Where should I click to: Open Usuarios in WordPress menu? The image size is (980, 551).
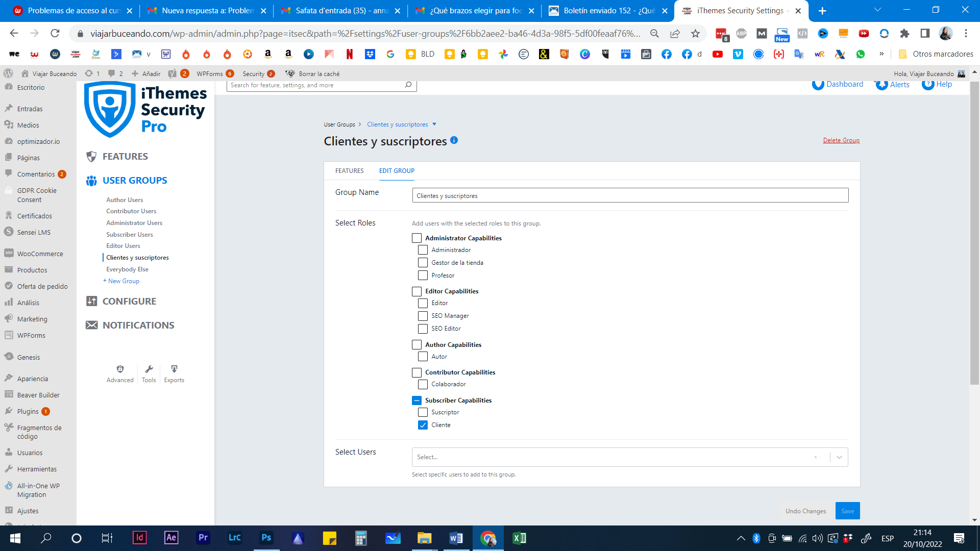pyautogui.click(x=30, y=453)
